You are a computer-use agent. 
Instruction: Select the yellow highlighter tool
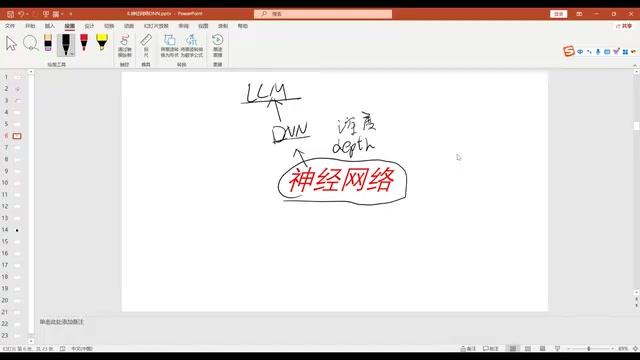pos(102,42)
